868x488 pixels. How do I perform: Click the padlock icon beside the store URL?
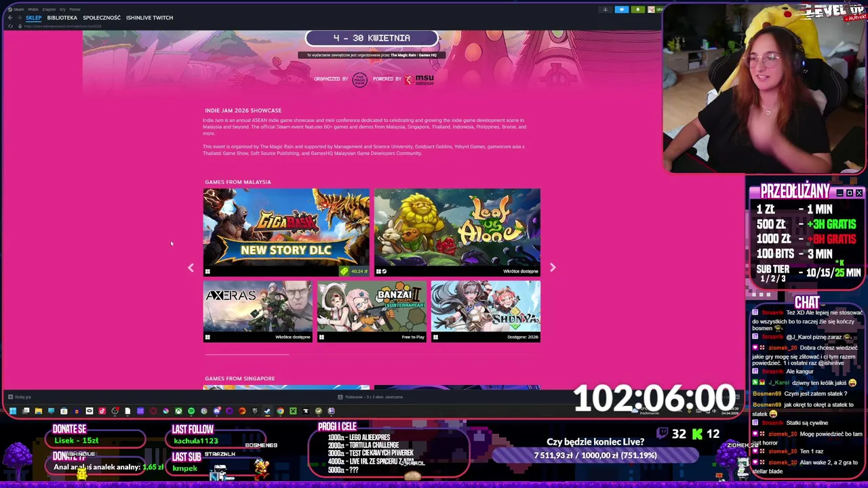20,26
